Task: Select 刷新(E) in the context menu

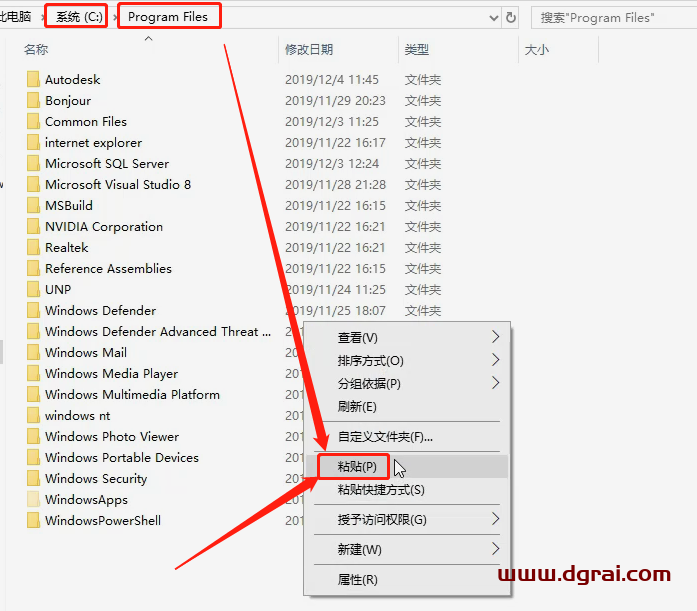Action: (357, 406)
